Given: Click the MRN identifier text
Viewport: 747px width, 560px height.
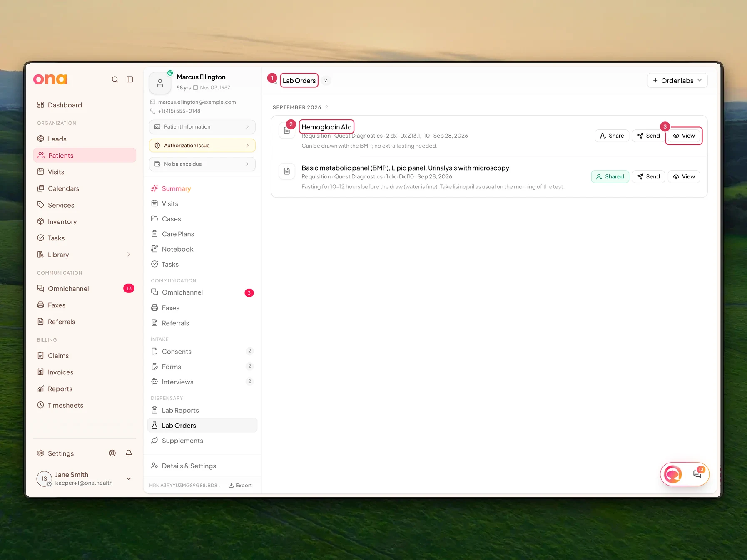Looking at the screenshot, I should [x=184, y=486].
